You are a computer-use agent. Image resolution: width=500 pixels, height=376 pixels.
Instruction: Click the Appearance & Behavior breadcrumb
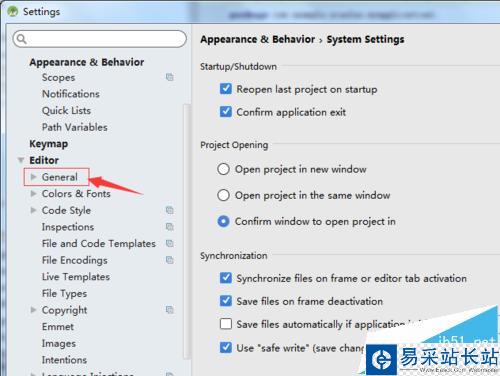point(258,39)
